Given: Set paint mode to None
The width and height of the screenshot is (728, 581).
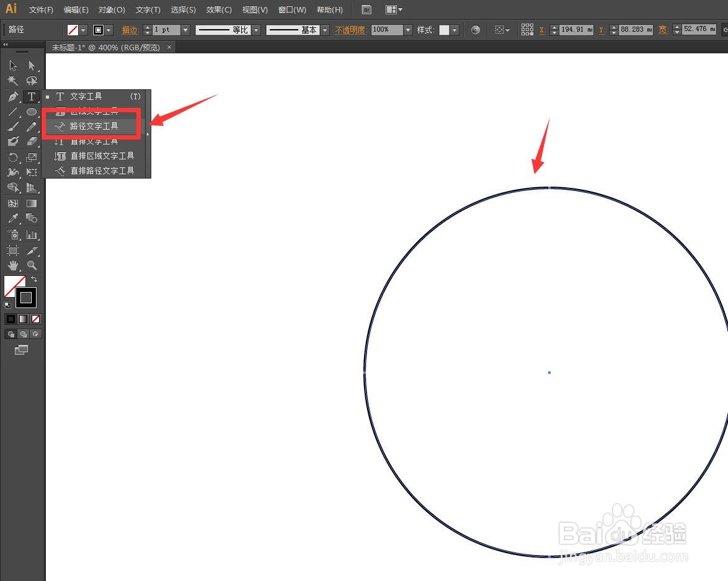Looking at the screenshot, I should click(35, 319).
